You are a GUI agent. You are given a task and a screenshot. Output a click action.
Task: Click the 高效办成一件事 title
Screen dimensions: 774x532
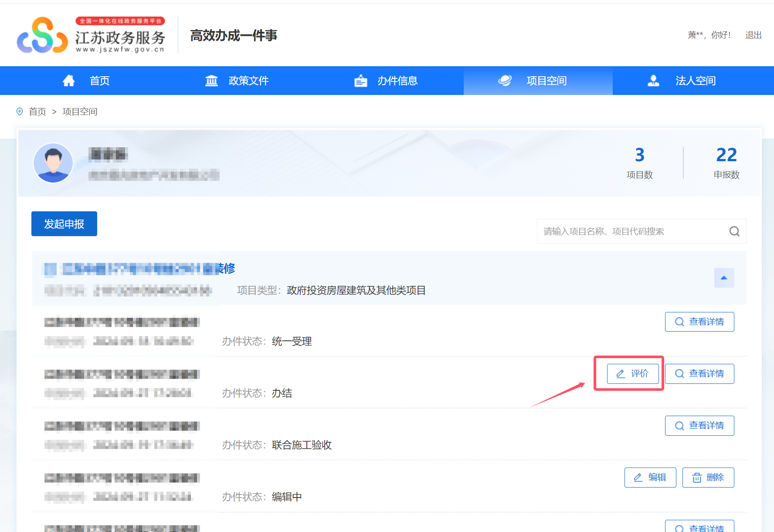(234, 35)
